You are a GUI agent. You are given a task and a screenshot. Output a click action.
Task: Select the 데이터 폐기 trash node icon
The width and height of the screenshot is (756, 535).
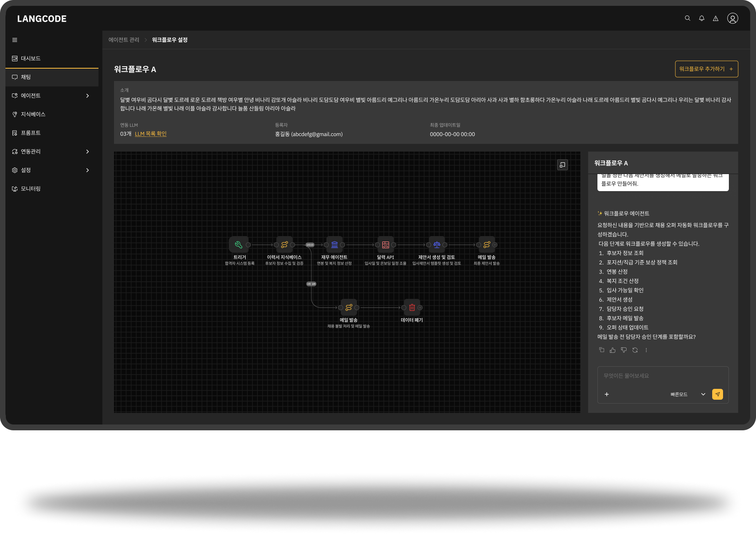point(412,307)
